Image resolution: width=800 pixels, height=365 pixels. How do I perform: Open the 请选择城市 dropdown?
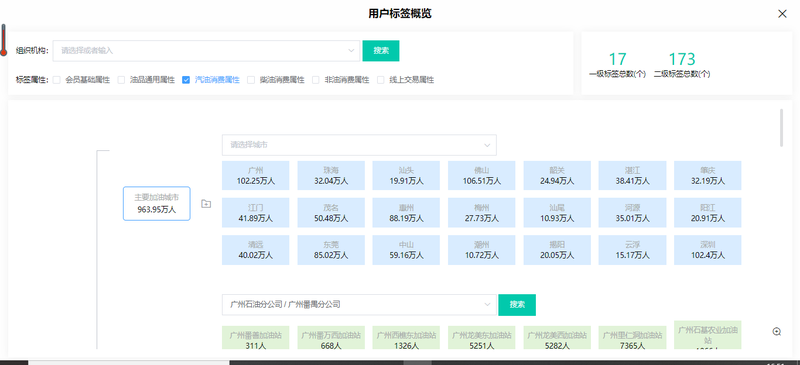359,145
